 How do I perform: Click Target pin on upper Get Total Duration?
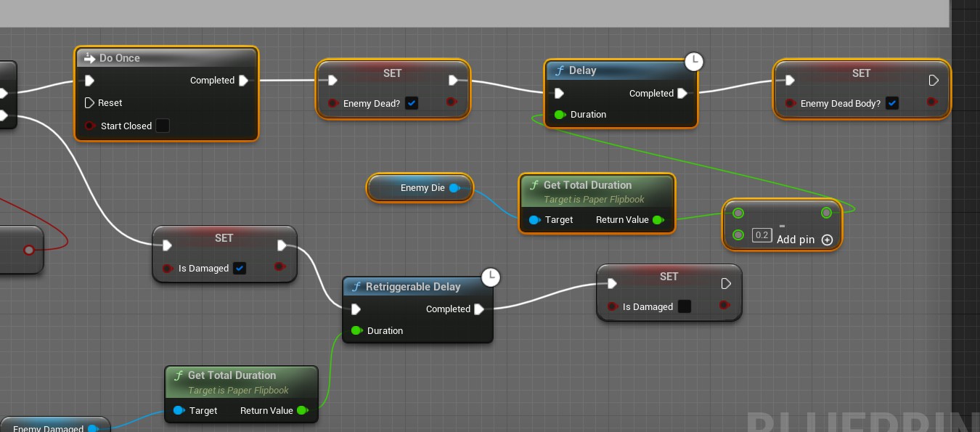535,220
